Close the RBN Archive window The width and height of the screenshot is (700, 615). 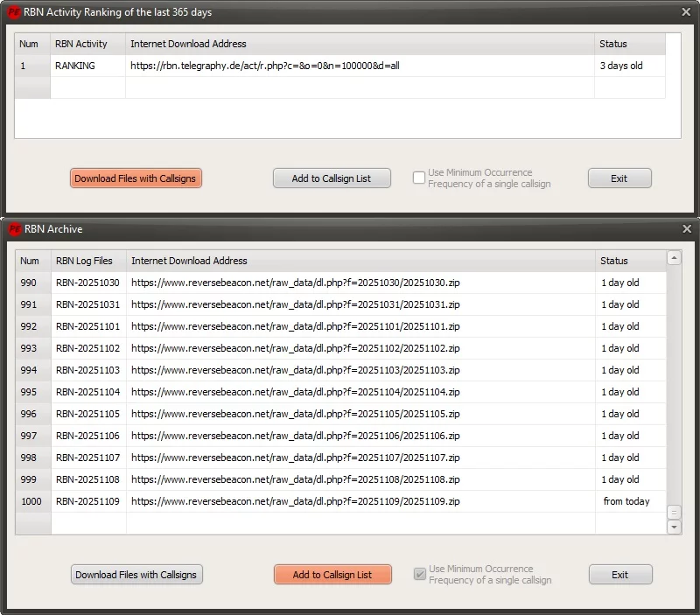click(685, 229)
